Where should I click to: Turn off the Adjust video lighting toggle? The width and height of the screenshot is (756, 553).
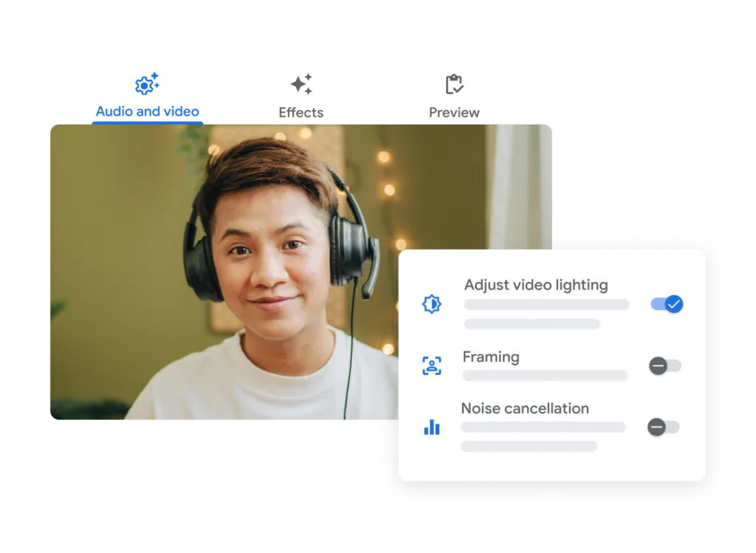667,304
